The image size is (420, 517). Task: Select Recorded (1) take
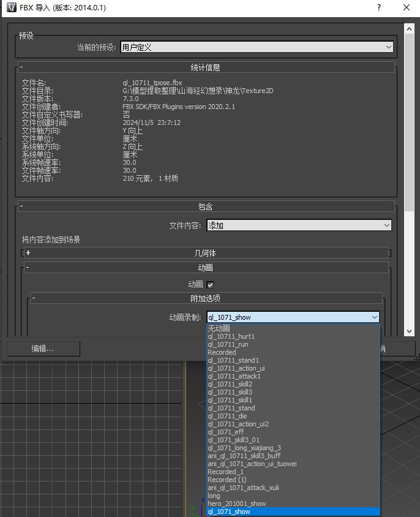click(293, 480)
